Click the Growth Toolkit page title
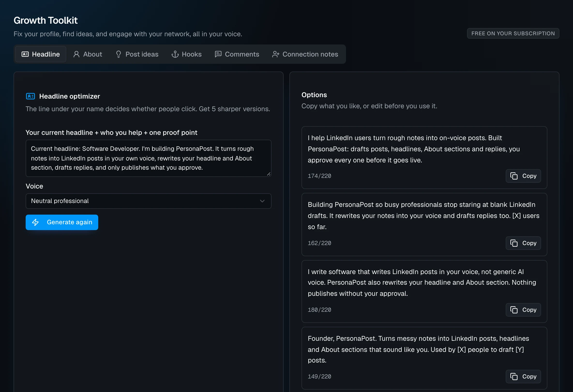Image resolution: width=573 pixels, height=392 pixels. tap(46, 21)
